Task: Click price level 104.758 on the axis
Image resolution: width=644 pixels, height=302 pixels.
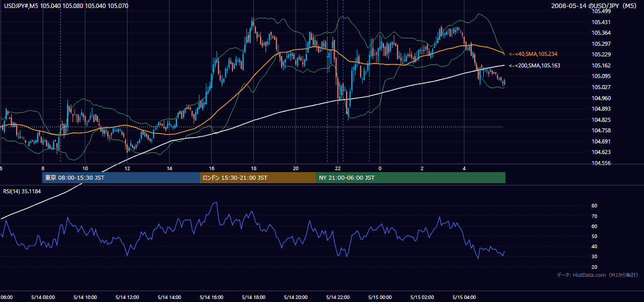Action: 601,130
